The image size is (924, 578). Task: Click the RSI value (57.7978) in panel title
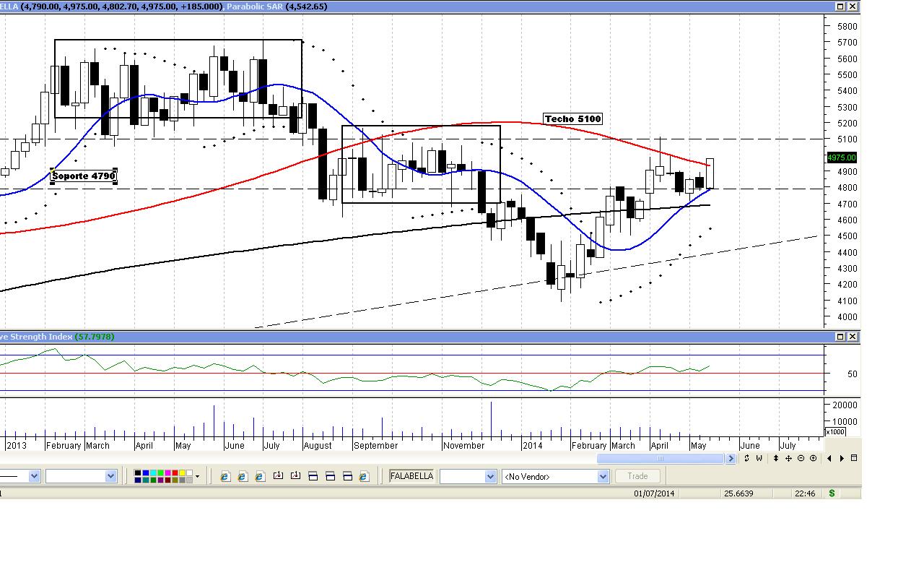pos(94,337)
